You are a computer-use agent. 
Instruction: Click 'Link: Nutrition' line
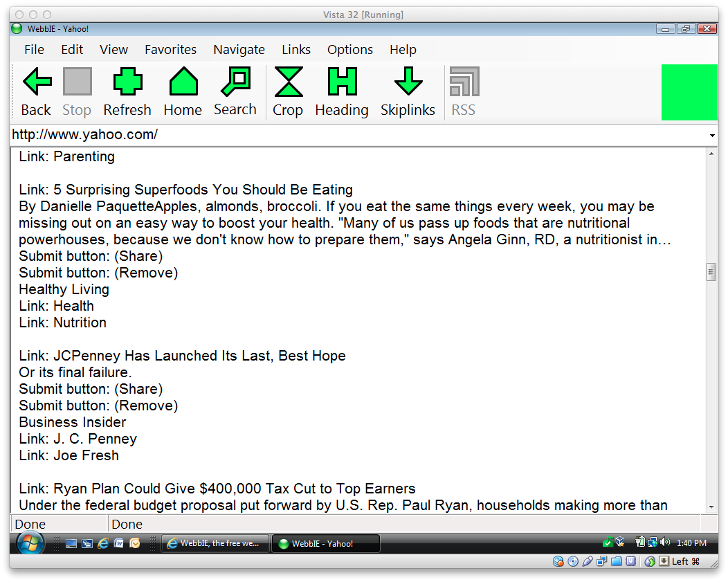pos(63,322)
